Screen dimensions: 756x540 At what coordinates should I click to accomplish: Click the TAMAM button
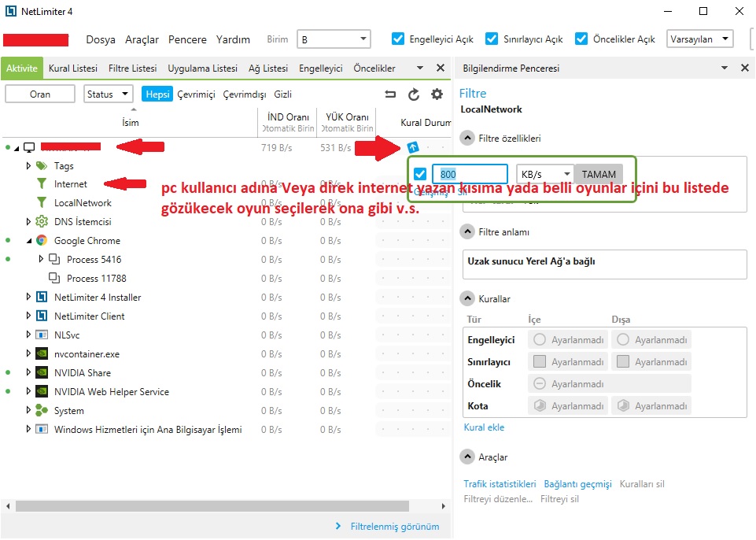point(599,174)
